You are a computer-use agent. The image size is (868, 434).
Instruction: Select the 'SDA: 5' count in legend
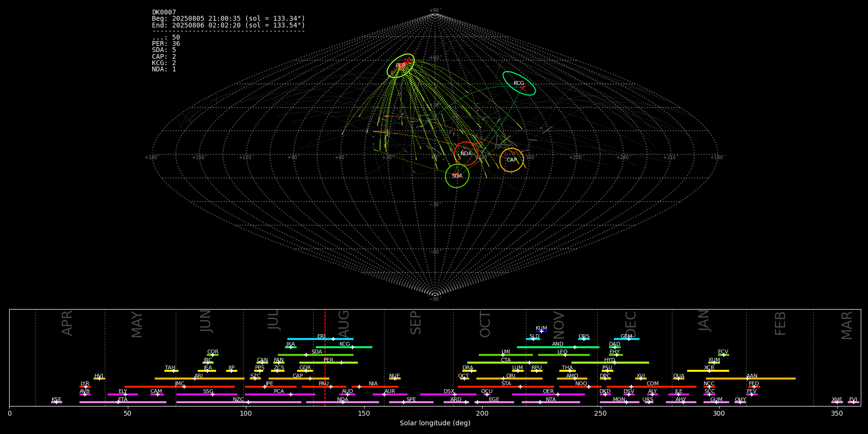click(164, 50)
